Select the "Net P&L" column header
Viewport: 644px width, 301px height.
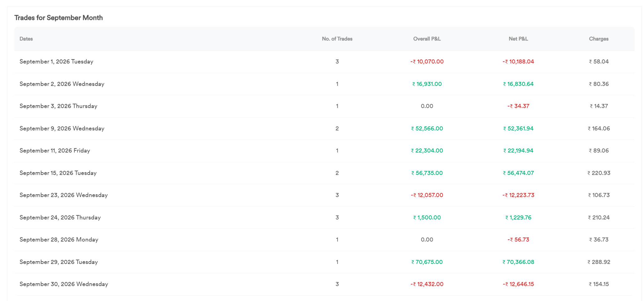tap(518, 39)
